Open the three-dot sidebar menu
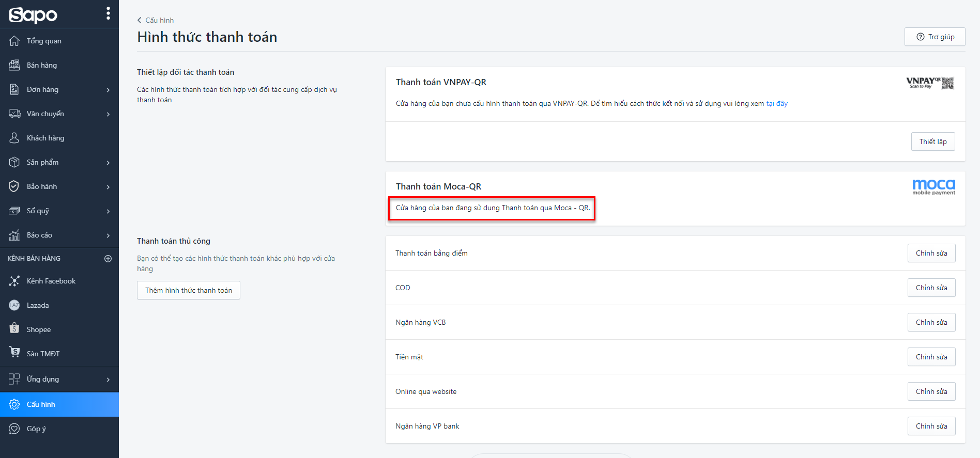 point(108,13)
